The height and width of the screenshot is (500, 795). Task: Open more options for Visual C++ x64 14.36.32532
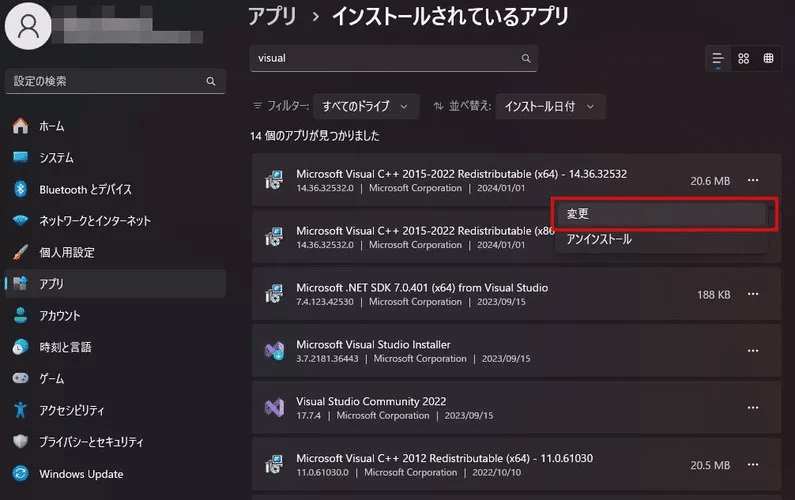click(x=753, y=181)
